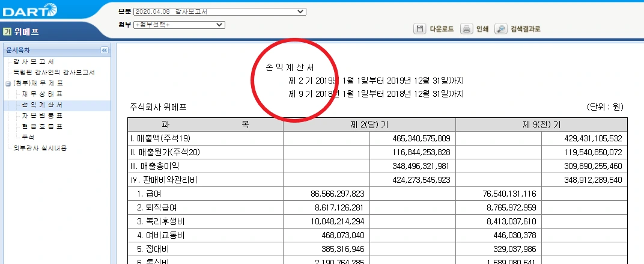Click the value 76,540,131,116

click(509, 194)
